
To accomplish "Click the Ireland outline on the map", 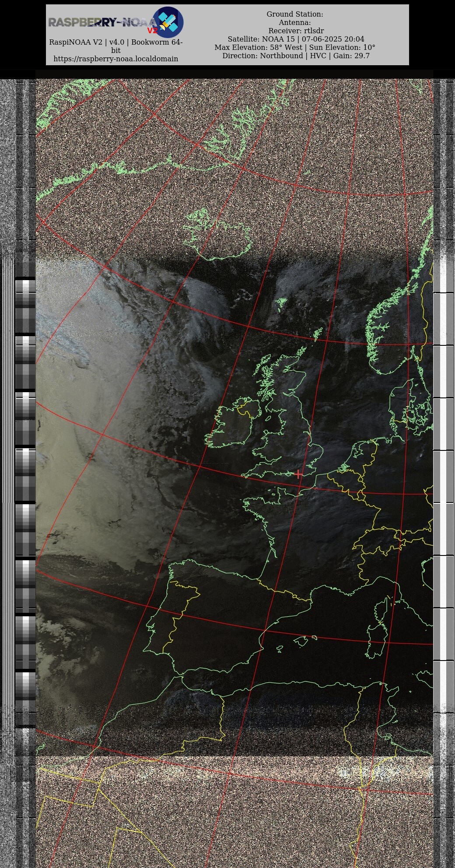I will click(233, 423).
